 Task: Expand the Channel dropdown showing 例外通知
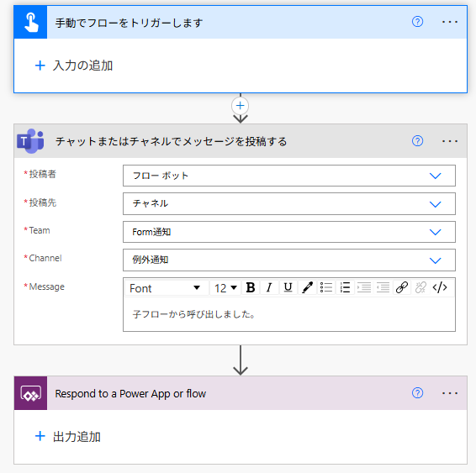click(x=436, y=260)
